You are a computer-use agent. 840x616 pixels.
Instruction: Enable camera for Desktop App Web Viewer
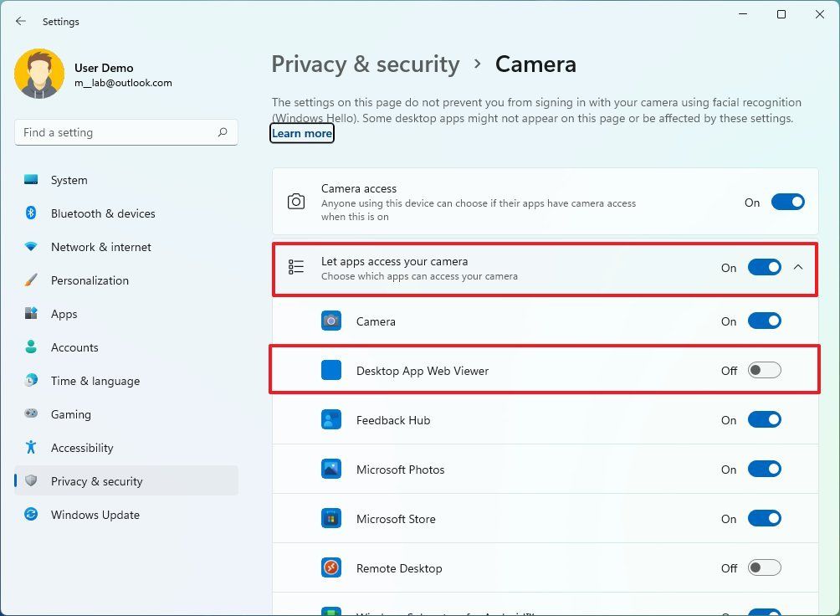(x=764, y=369)
